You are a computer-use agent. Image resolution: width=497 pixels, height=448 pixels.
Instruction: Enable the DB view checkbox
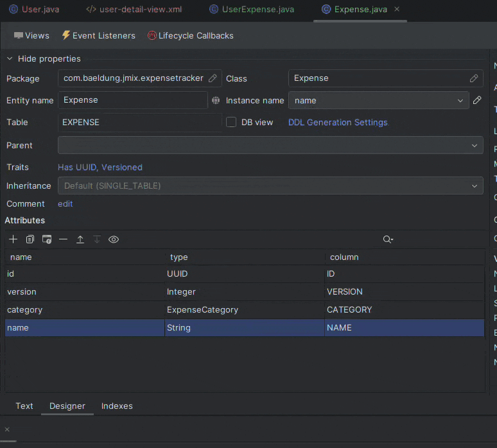tap(231, 122)
